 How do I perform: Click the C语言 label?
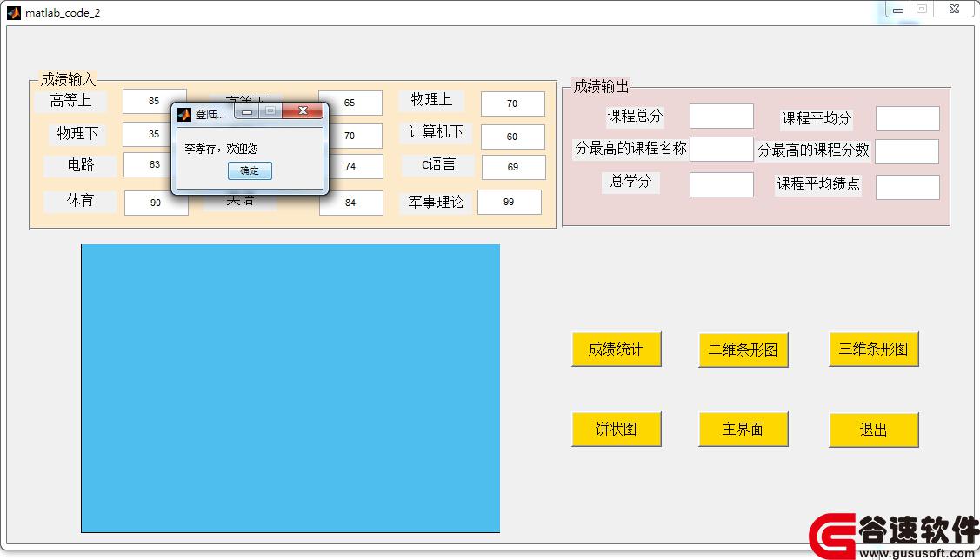point(438,165)
